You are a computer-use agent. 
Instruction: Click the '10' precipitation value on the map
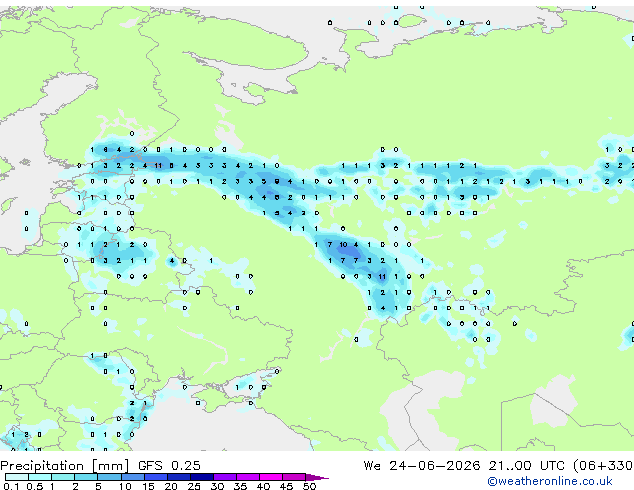[343, 245]
